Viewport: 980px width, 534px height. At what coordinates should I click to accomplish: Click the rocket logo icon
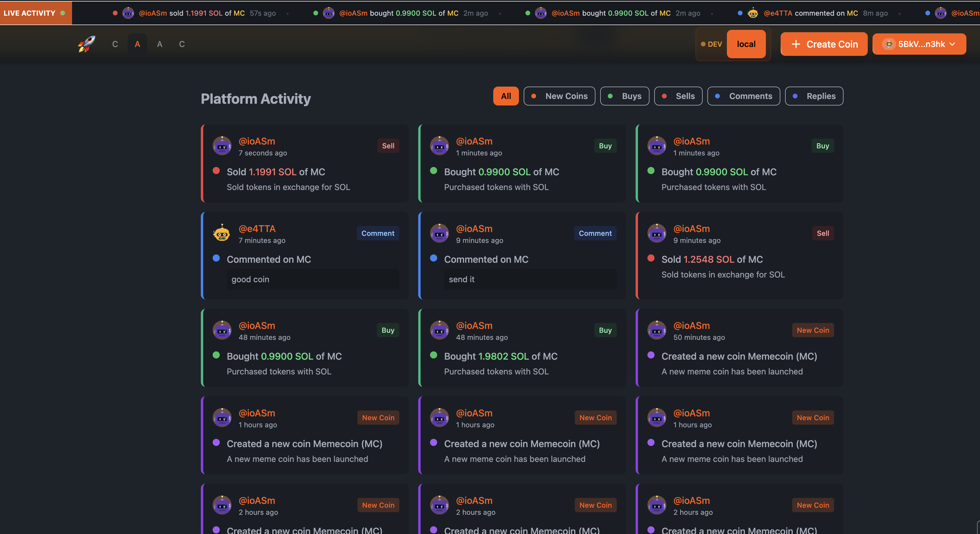coord(86,44)
